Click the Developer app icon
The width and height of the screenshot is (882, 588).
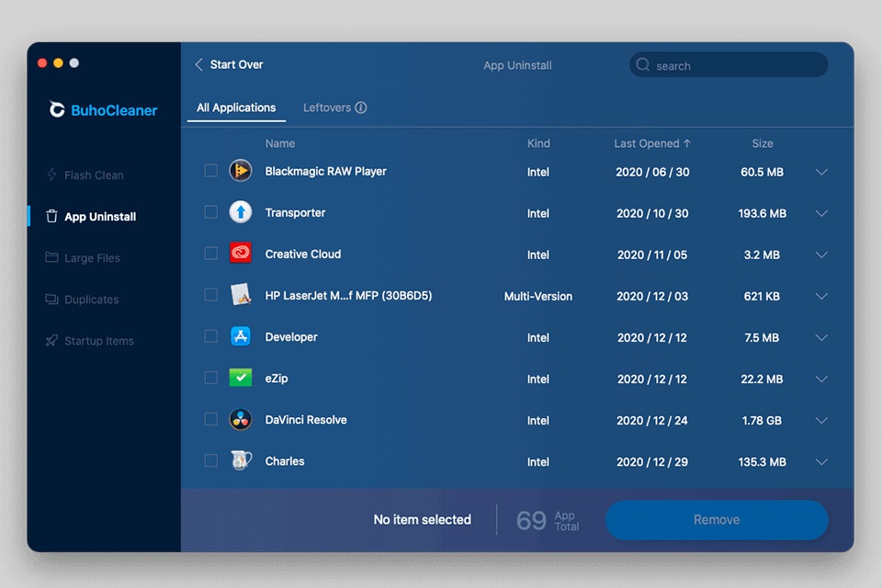pos(241,336)
